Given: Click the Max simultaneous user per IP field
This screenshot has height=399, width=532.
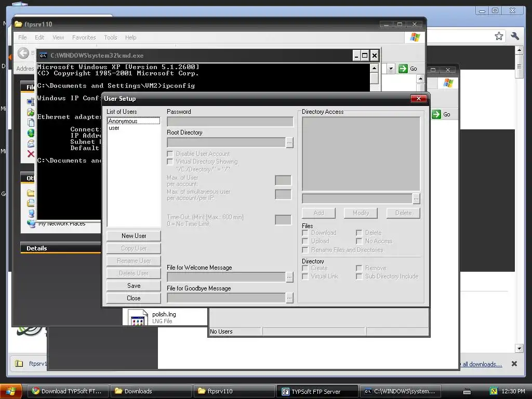Looking at the screenshot, I should click(x=283, y=195).
